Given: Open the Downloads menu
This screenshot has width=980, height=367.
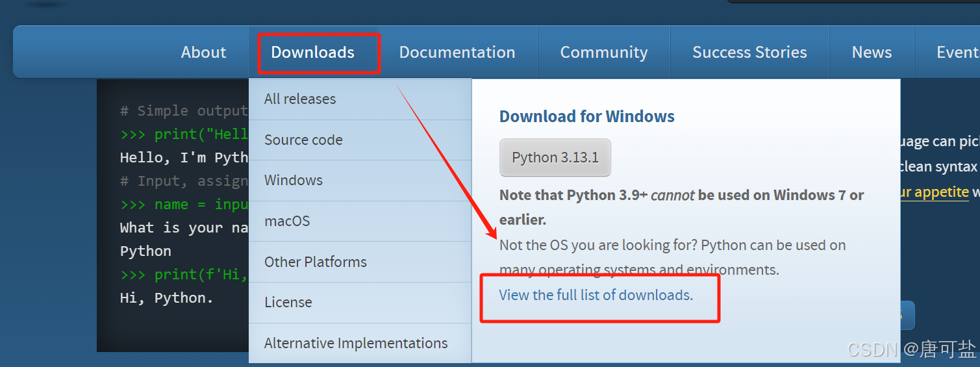Looking at the screenshot, I should tap(312, 53).
